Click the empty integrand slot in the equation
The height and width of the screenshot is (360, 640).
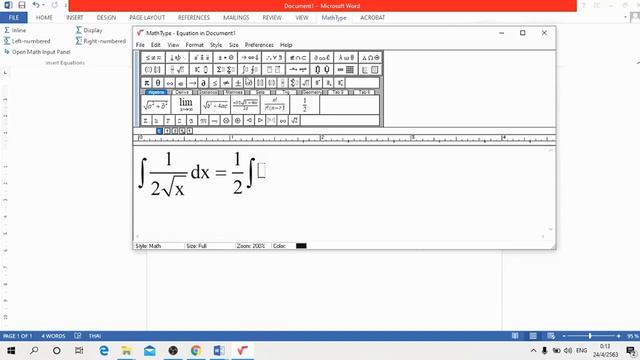(x=262, y=171)
